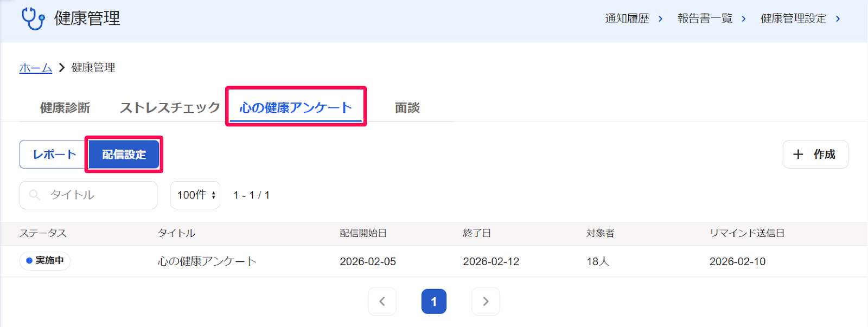Viewport: 868px width, 327px height.
Task: Click the リマインド送信日 column header
Action: click(x=747, y=233)
